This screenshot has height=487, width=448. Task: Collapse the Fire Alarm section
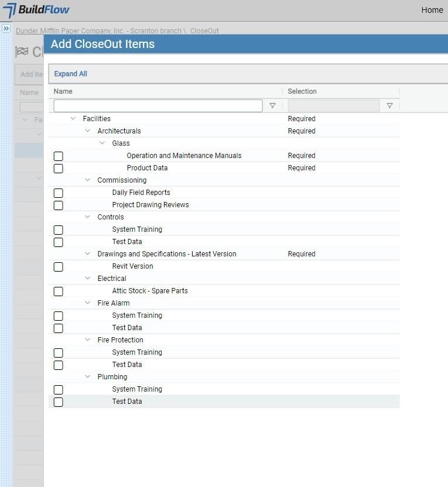coord(88,303)
